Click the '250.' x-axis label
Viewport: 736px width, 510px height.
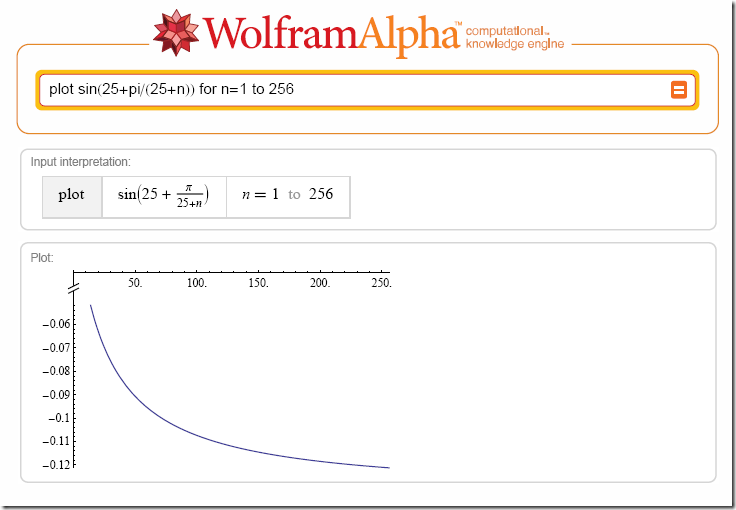(381, 283)
